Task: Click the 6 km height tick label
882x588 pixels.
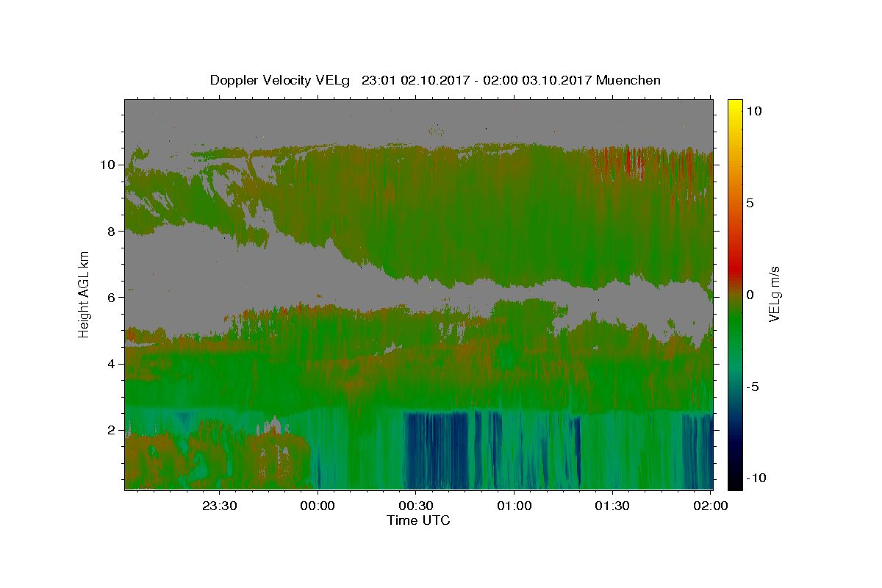Action: click(112, 298)
